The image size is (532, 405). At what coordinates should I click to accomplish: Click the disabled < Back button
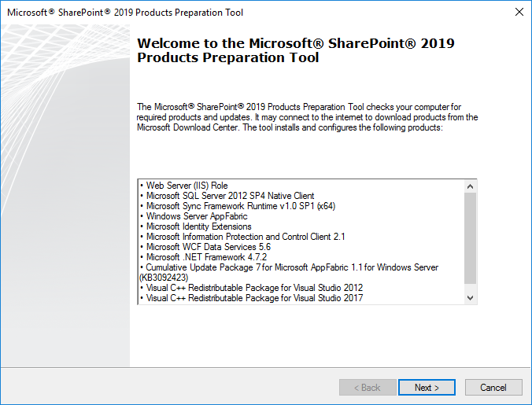[x=368, y=388]
